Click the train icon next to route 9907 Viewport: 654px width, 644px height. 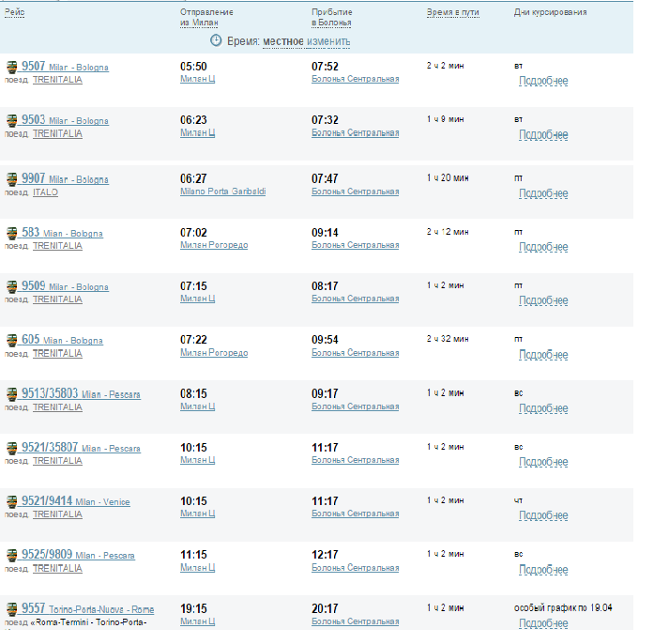click(x=12, y=179)
